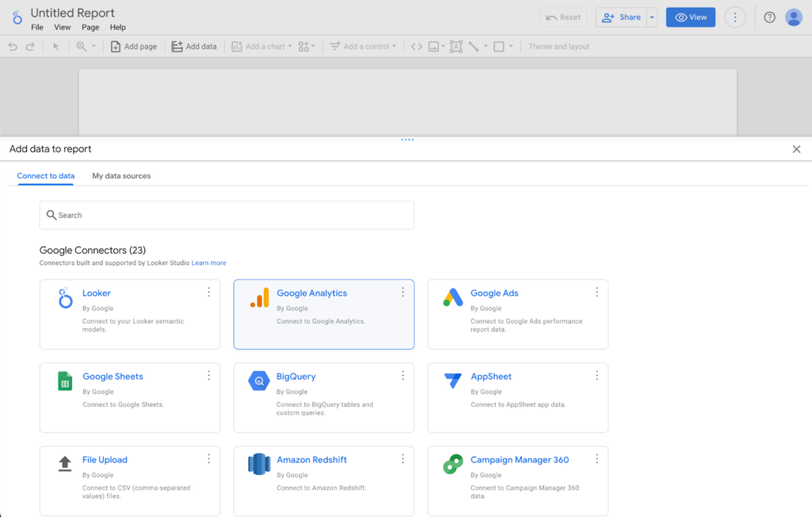Open the more options vertical dots menu

point(735,17)
